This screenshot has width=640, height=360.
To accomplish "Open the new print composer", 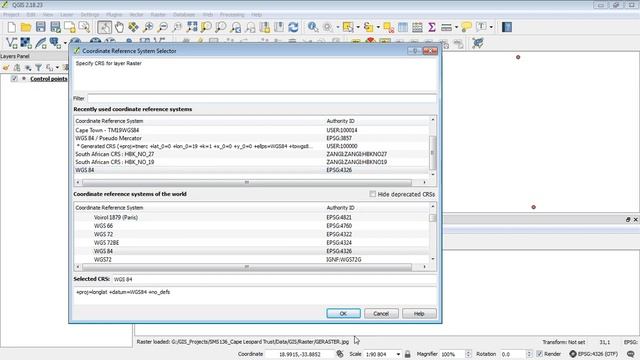I will point(70,27).
